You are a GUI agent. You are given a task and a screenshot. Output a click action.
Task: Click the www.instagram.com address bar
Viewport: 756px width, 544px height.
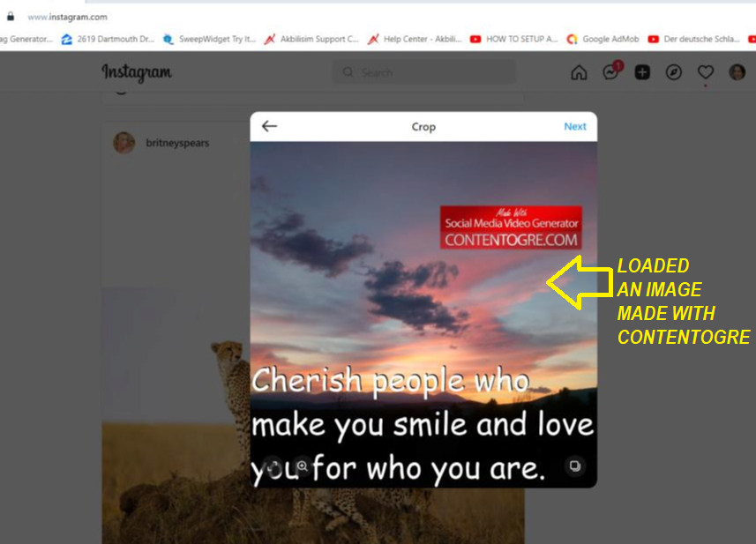coord(68,17)
